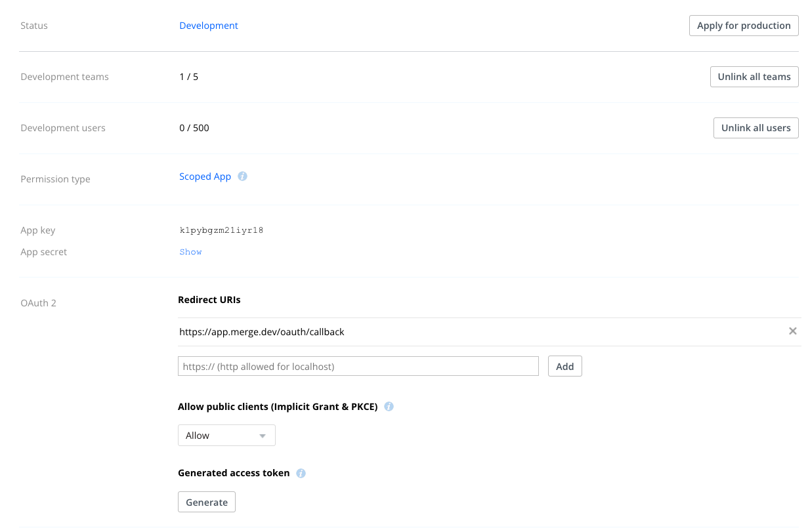
Task: Click the Development users count 0 / 500
Action: (x=194, y=128)
